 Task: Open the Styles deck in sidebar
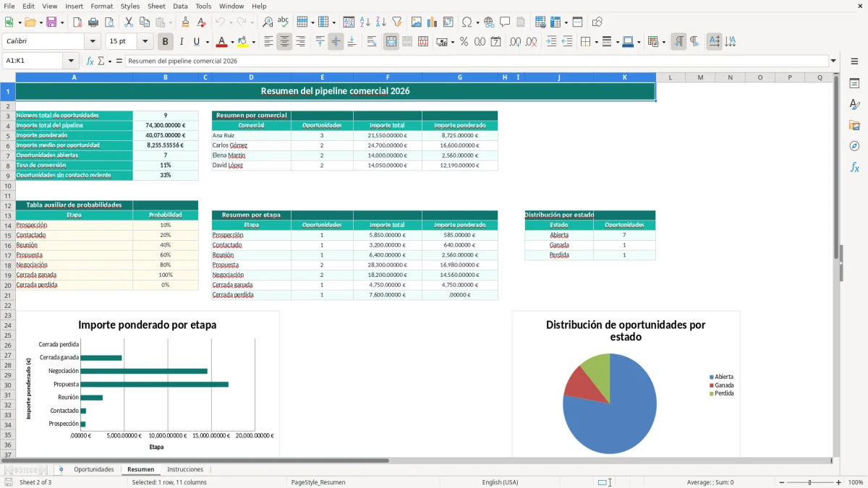pyautogui.click(x=854, y=105)
